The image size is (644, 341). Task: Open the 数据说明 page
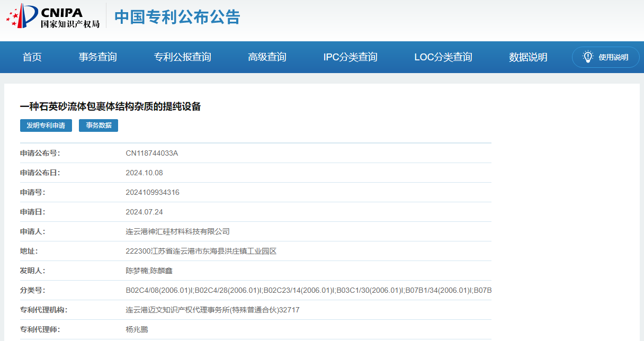tap(528, 57)
